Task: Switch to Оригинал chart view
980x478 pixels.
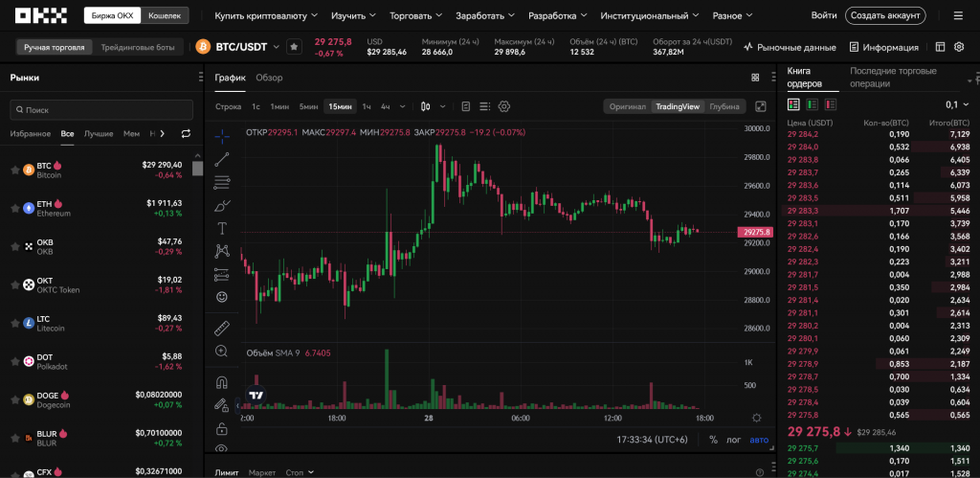Action: (x=628, y=106)
